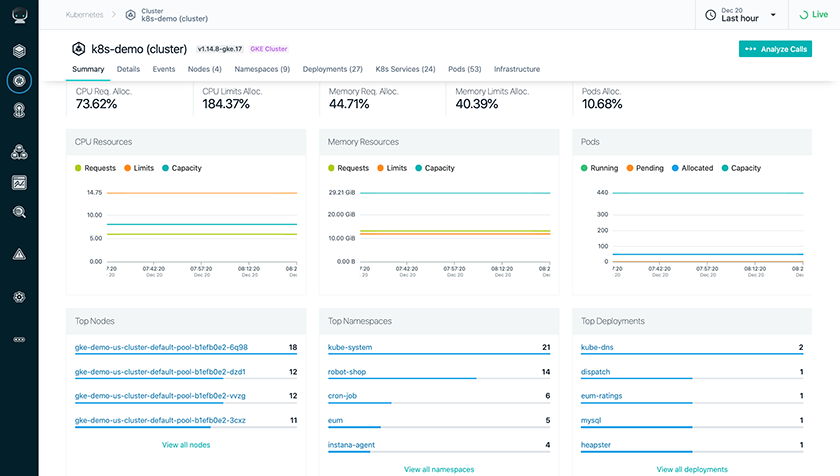Click the Analyze Calls button
840x476 pixels.
(775, 49)
